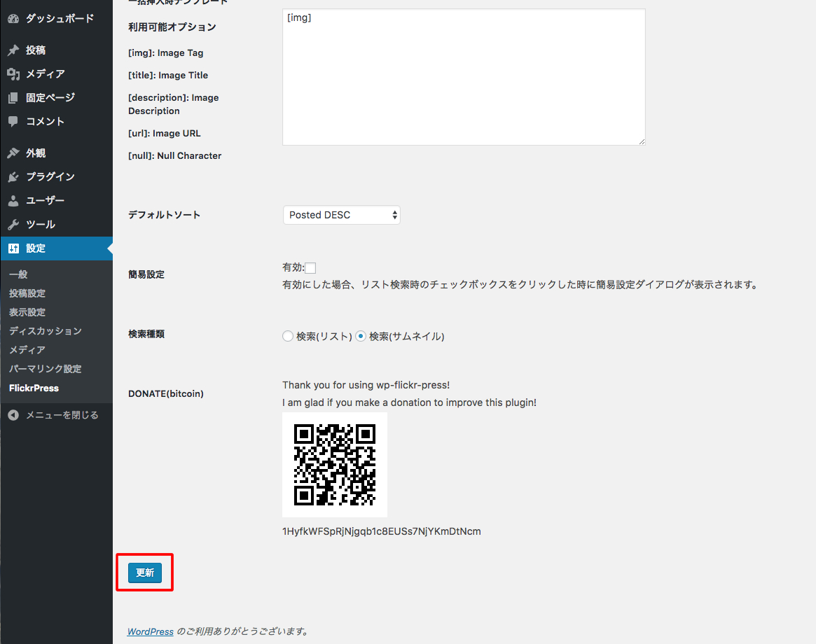This screenshot has height=644, width=816.
Task: Open 投稿設定 submenu item
Action: point(27,293)
